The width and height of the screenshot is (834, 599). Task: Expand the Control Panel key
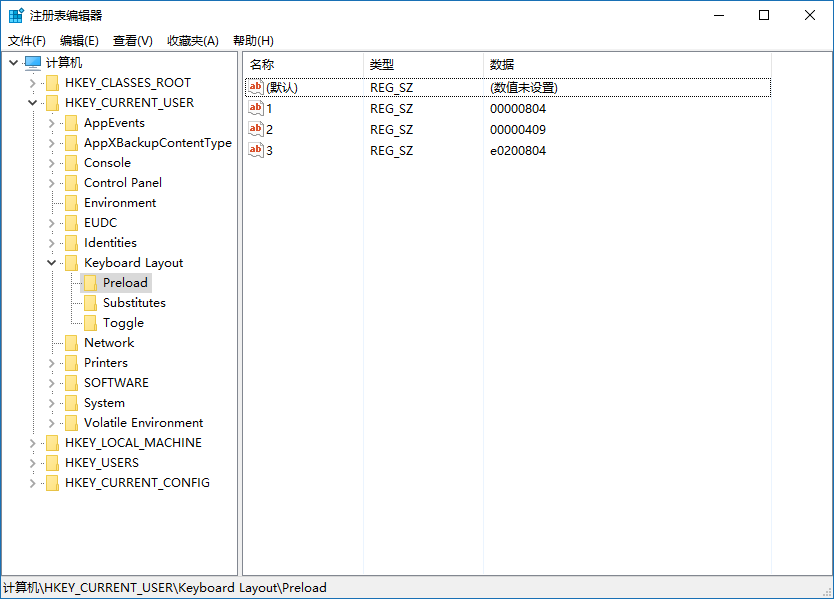tap(52, 183)
